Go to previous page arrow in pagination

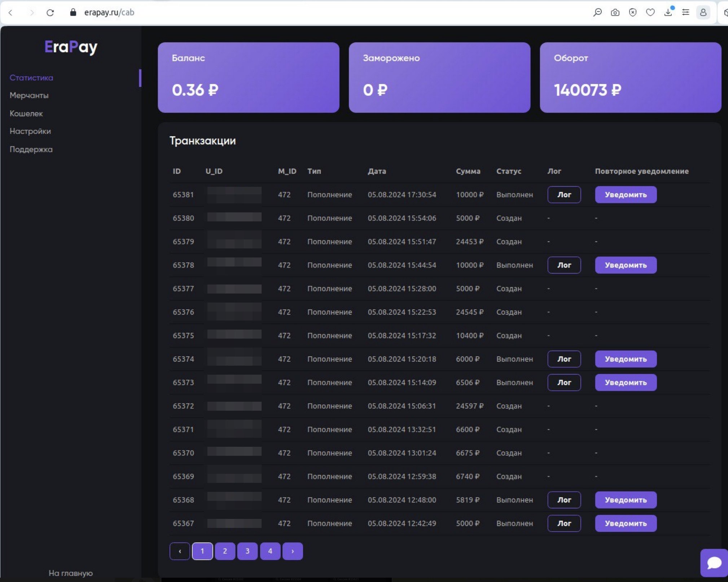[180, 551]
